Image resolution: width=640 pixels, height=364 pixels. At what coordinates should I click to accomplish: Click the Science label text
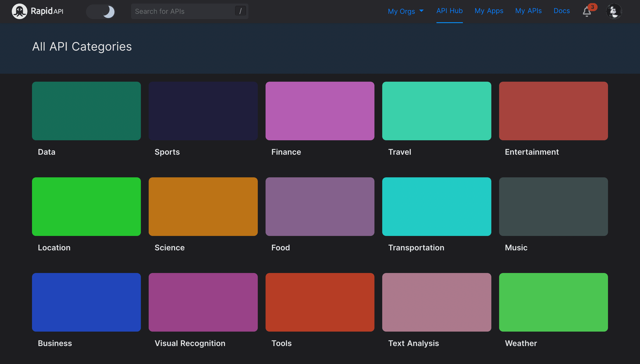coord(170,248)
